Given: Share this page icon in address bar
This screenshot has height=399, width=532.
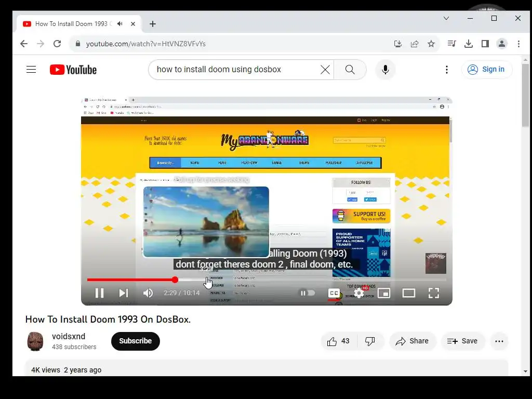Looking at the screenshot, I should [414, 44].
